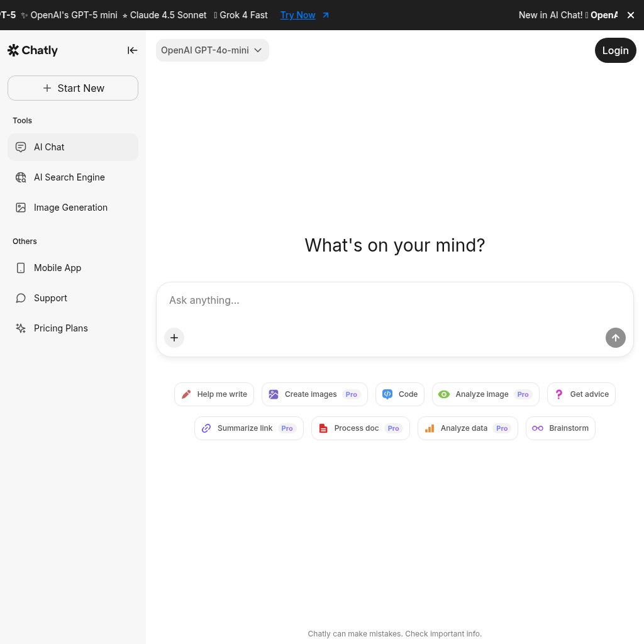Choose the Analyze data Pro option

[x=468, y=428]
